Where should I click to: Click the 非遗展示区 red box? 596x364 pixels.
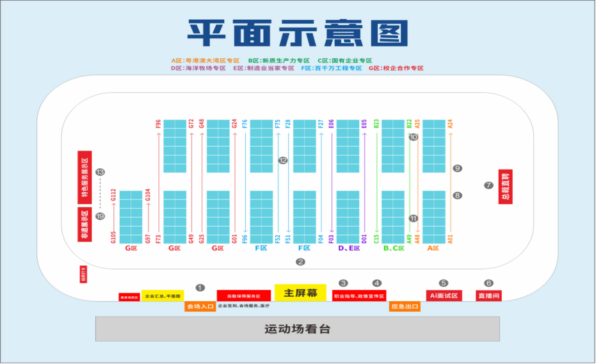(x=85, y=225)
